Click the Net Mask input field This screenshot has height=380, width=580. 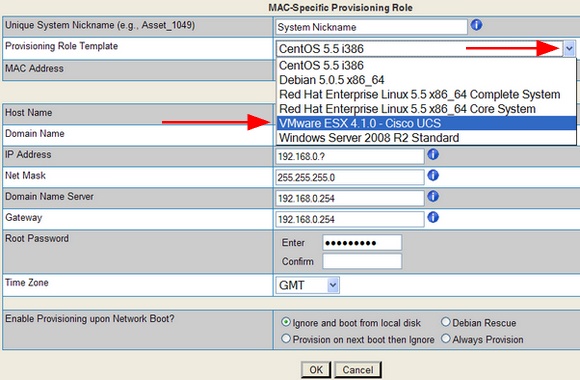[350, 178]
